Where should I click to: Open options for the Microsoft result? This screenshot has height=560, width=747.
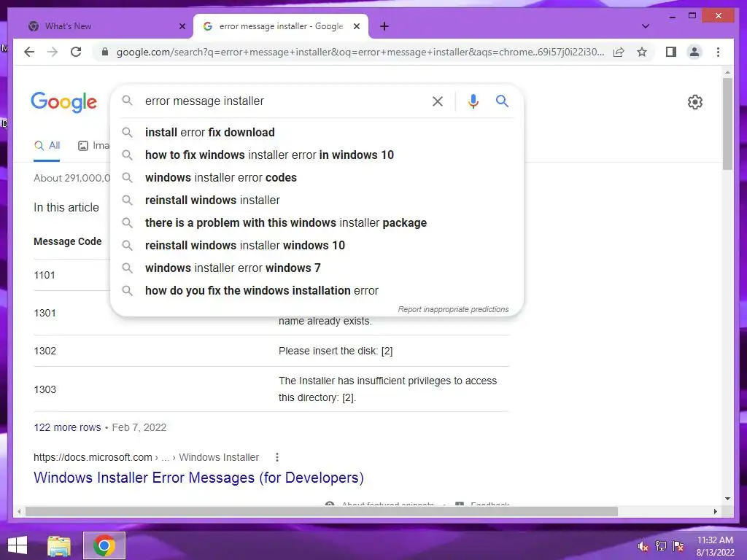276,458
